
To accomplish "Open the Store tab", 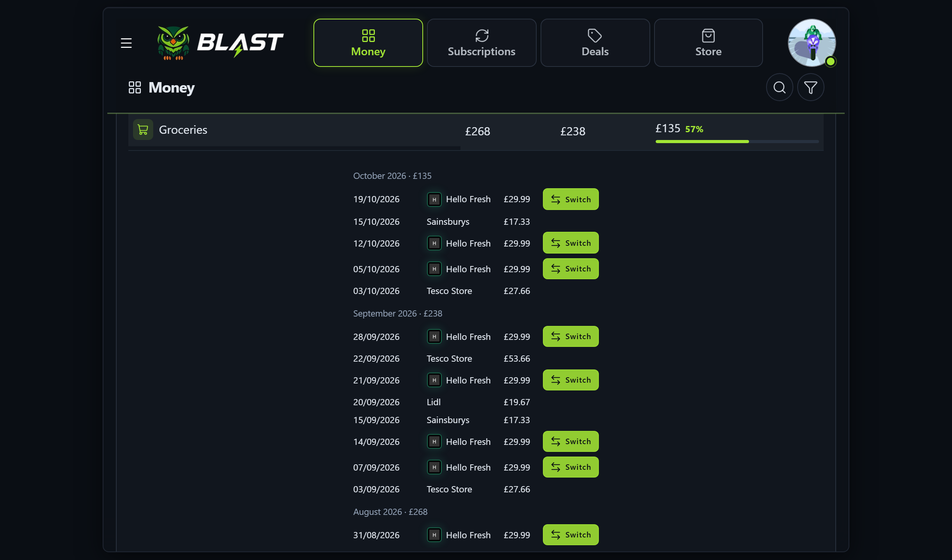I will 708,43.
